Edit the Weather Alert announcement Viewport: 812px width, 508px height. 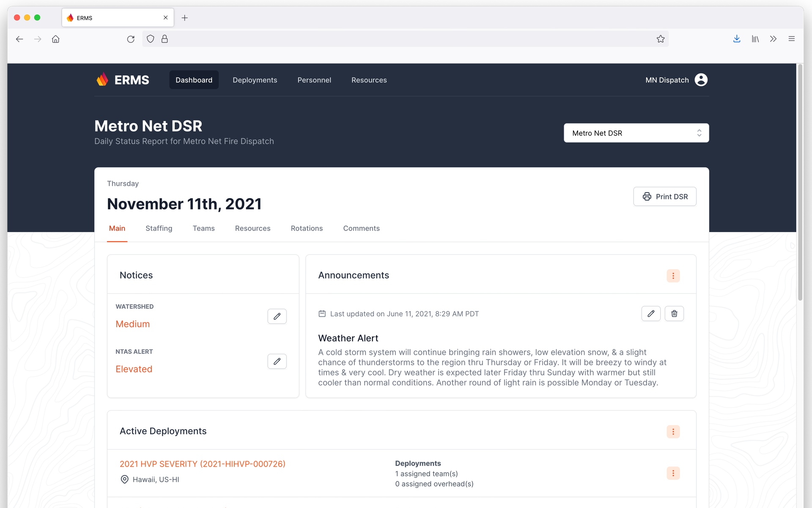pyautogui.click(x=651, y=314)
